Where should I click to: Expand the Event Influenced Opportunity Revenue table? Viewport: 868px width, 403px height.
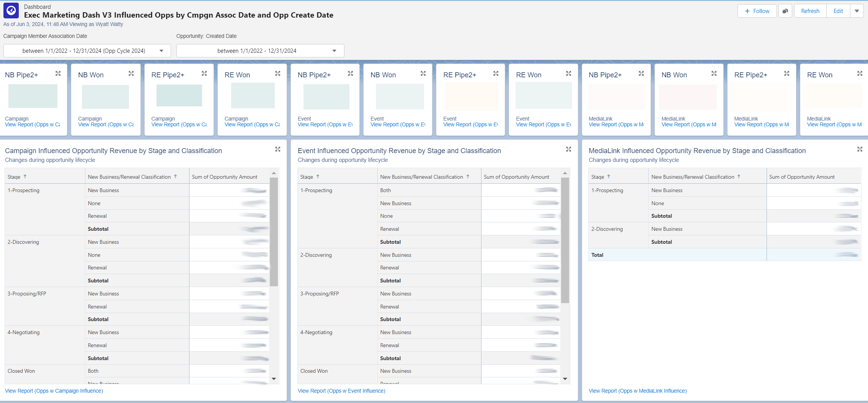pyautogui.click(x=569, y=149)
